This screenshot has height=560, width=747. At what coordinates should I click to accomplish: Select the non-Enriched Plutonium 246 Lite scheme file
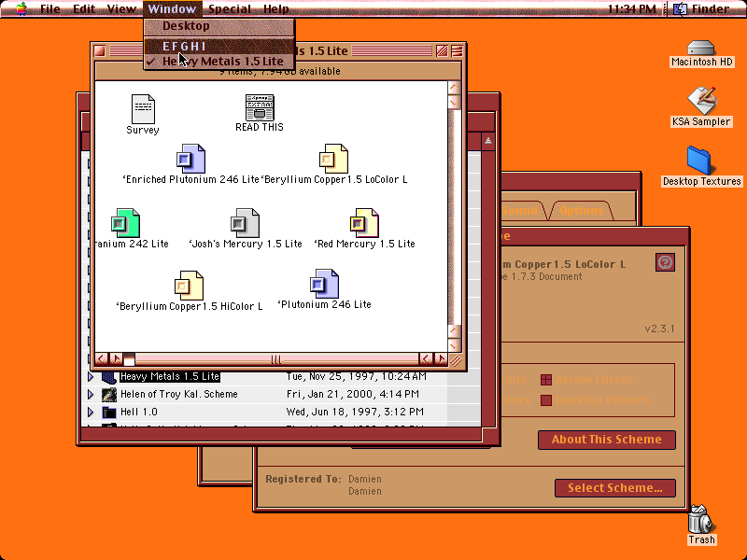[x=324, y=285]
